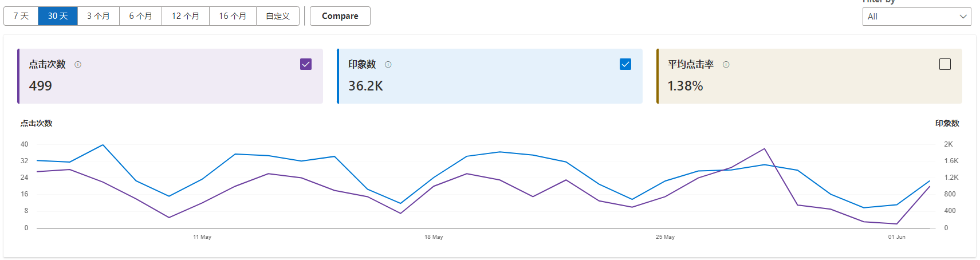Switch to 3 个月 time range
This screenshot has height=260, width=980.
(99, 16)
